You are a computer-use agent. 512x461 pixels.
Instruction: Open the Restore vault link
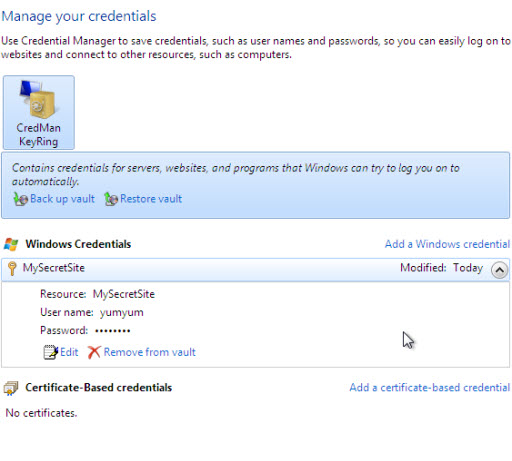click(151, 199)
